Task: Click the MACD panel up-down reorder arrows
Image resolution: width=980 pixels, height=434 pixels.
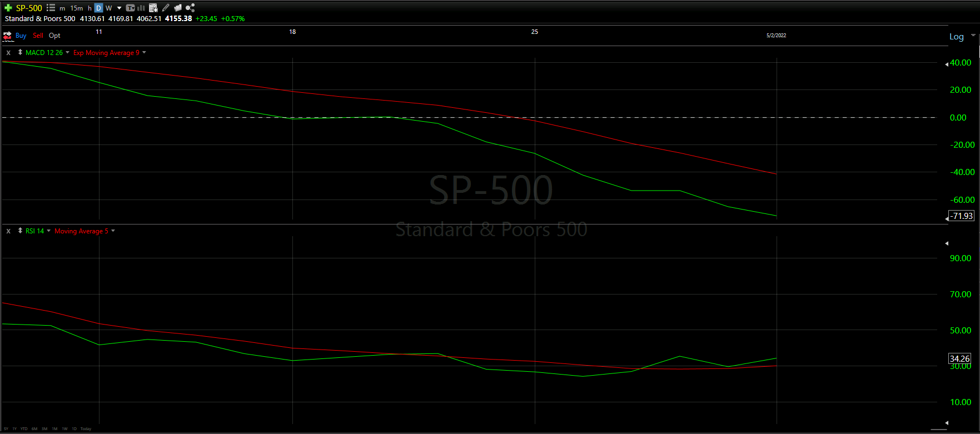Action: click(x=20, y=52)
